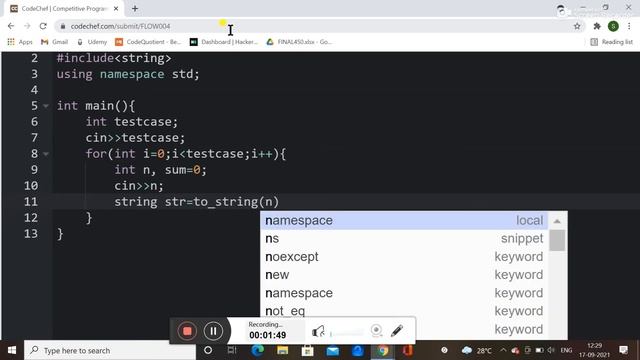Image resolution: width=640 pixels, height=360 pixels.
Task: Collapse the main function fold arrow on line 5
Action: point(46,106)
